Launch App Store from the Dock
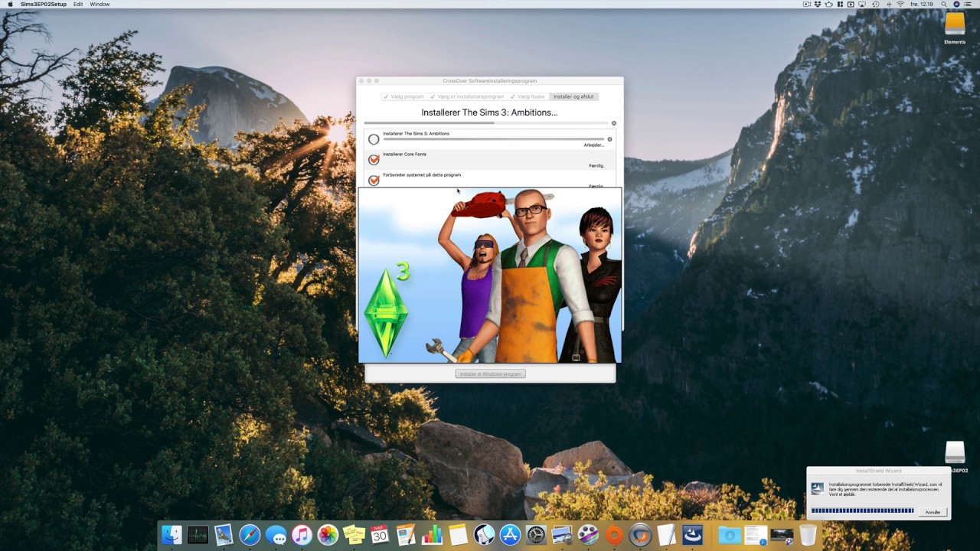 510,535
